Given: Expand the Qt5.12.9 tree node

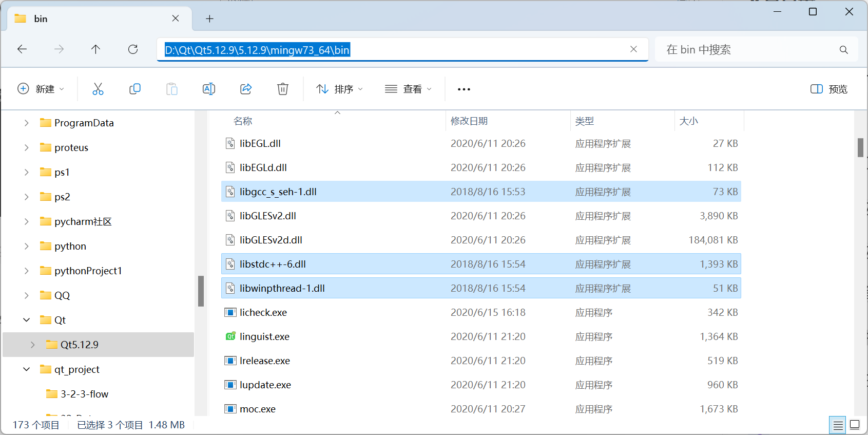Looking at the screenshot, I should pyautogui.click(x=33, y=345).
